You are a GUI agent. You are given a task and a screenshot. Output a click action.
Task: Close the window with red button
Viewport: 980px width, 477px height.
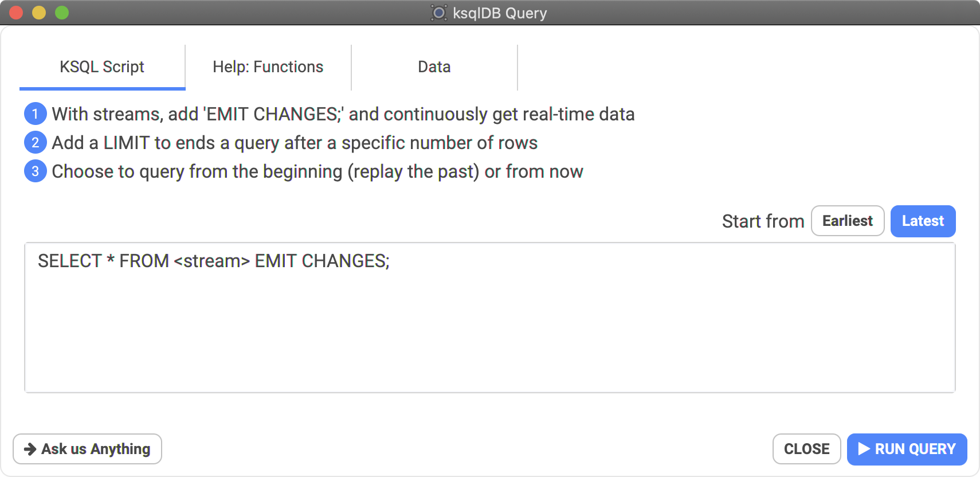(16, 13)
